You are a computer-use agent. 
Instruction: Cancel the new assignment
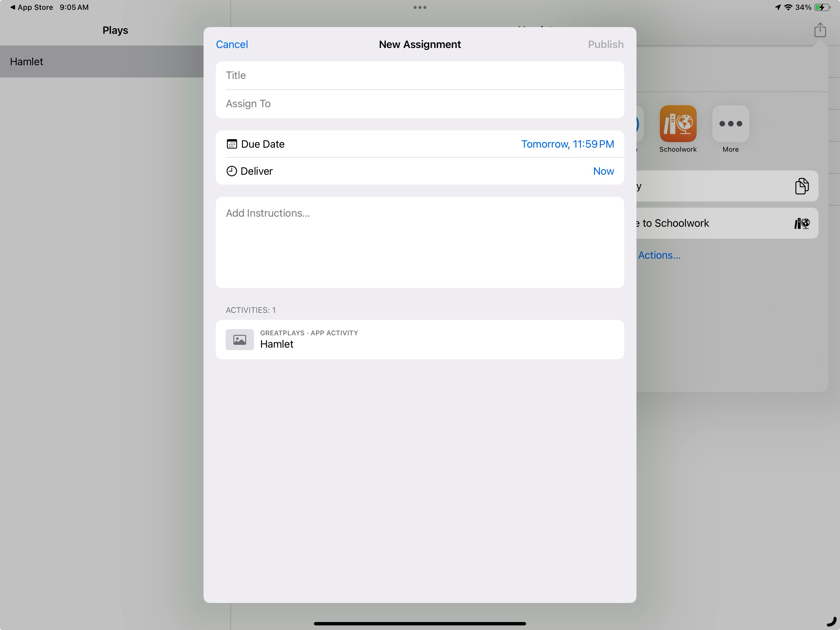(x=232, y=44)
